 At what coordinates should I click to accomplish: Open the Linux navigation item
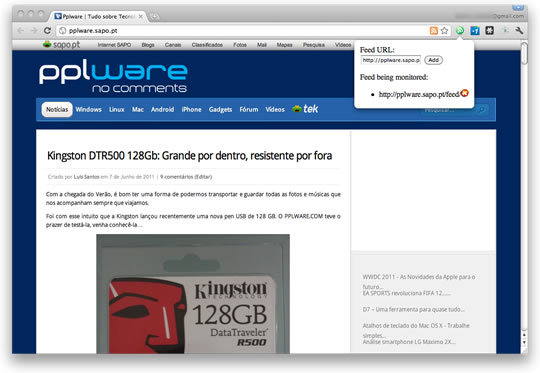(117, 110)
